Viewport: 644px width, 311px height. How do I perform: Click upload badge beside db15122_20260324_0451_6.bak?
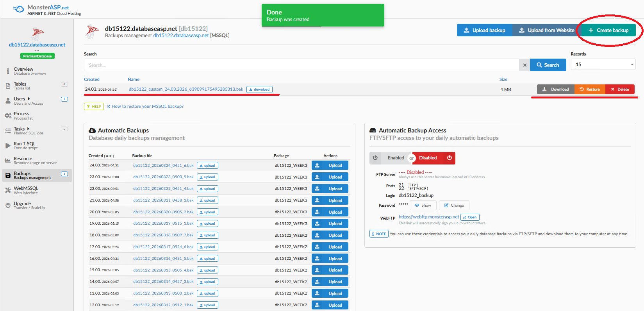pyautogui.click(x=207, y=166)
